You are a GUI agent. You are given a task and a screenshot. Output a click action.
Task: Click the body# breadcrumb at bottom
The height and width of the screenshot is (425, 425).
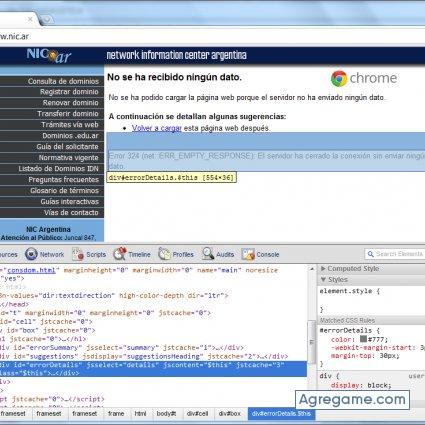tap(166, 414)
